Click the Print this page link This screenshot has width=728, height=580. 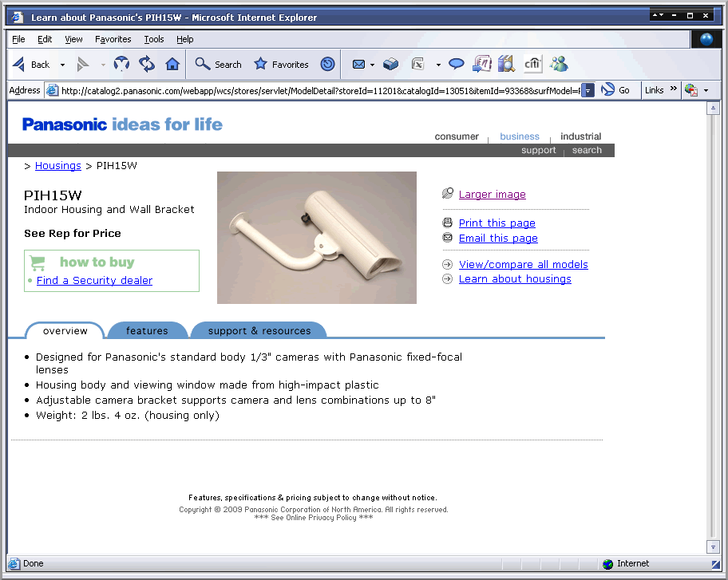pos(497,223)
